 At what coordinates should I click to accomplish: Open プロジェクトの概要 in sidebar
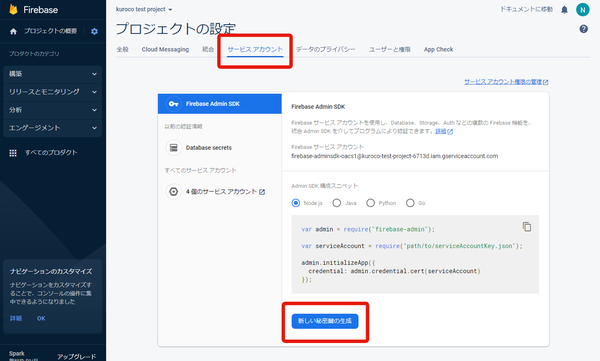click(50, 31)
